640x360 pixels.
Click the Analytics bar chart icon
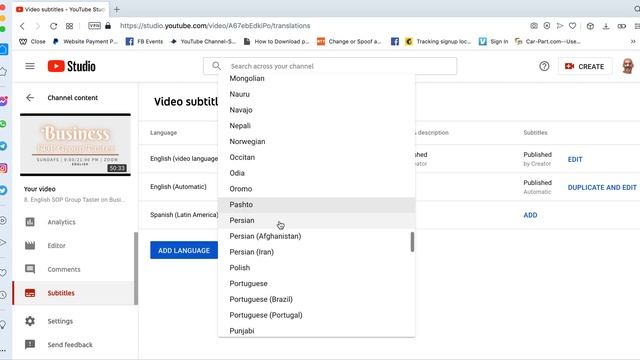coord(30,222)
